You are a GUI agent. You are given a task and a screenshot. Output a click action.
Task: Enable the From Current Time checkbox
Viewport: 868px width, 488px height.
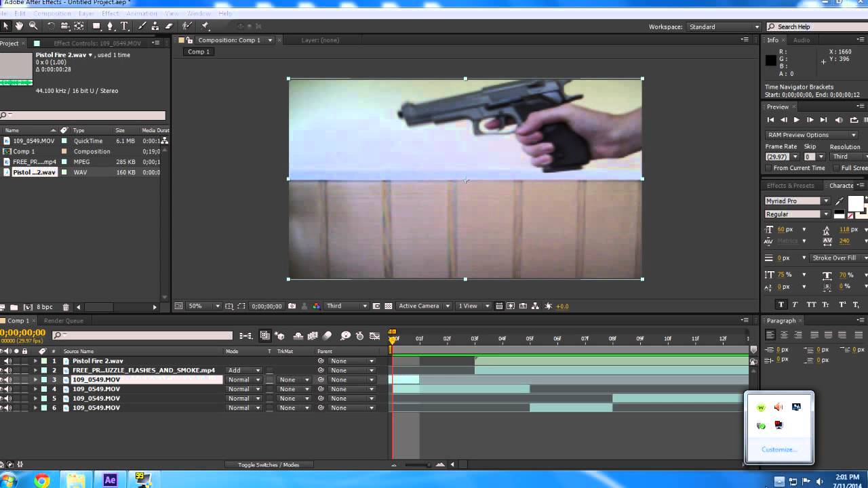pyautogui.click(x=768, y=168)
